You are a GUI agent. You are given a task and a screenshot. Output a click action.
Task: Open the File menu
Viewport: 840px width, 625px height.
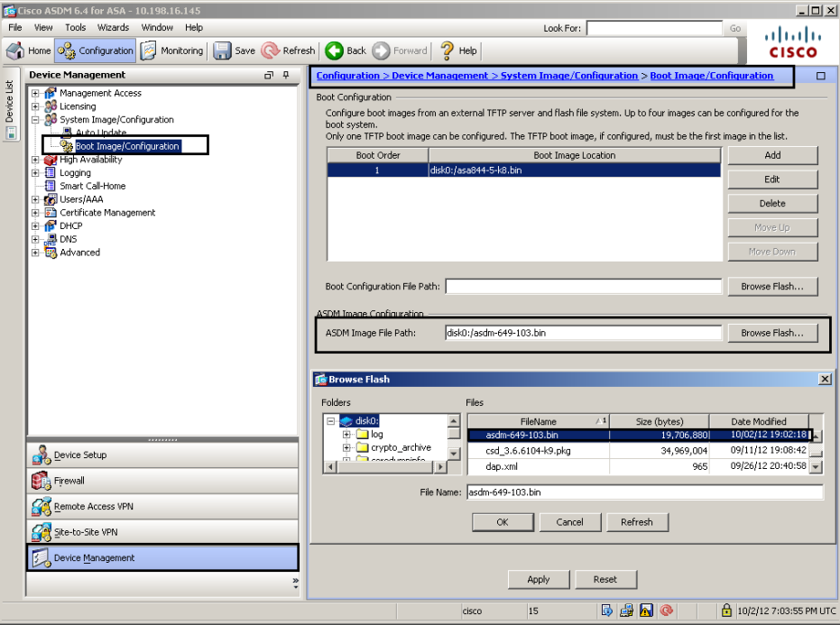coord(15,27)
